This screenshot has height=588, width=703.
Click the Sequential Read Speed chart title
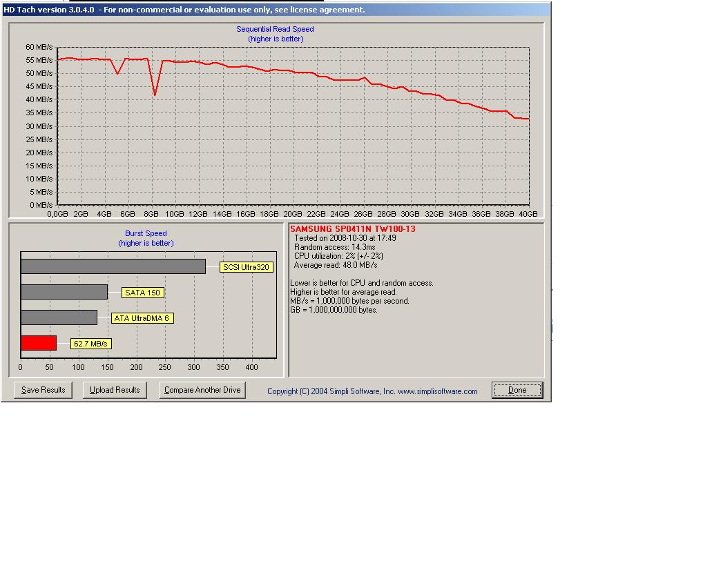point(275,29)
